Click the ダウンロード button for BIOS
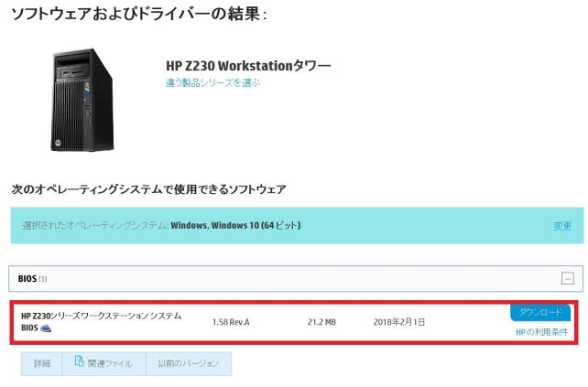 pyautogui.click(x=540, y=312)
